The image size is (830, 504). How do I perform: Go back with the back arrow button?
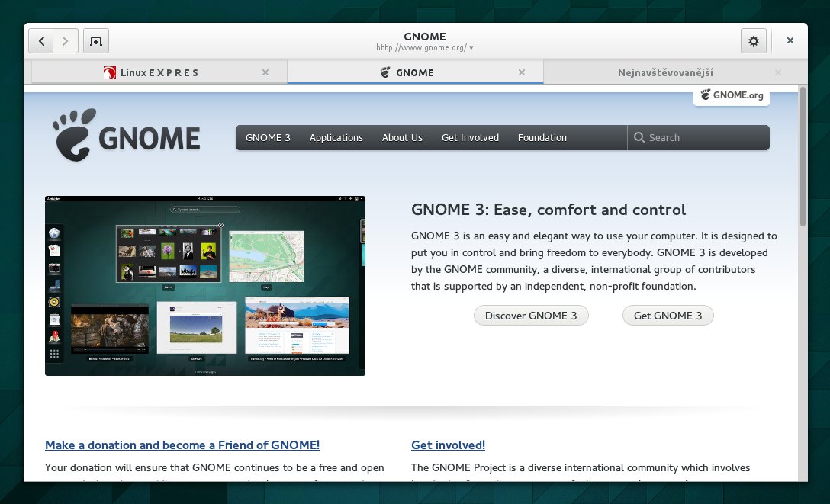[x=41, y=40]
